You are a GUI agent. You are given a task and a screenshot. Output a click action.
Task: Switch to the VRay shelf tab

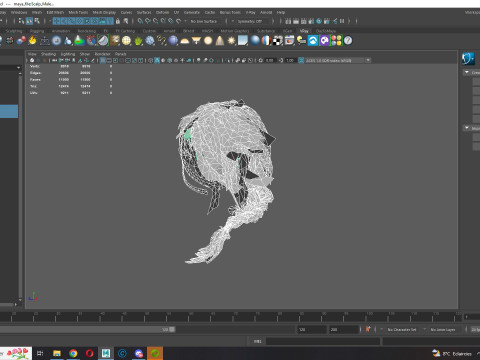304,31
